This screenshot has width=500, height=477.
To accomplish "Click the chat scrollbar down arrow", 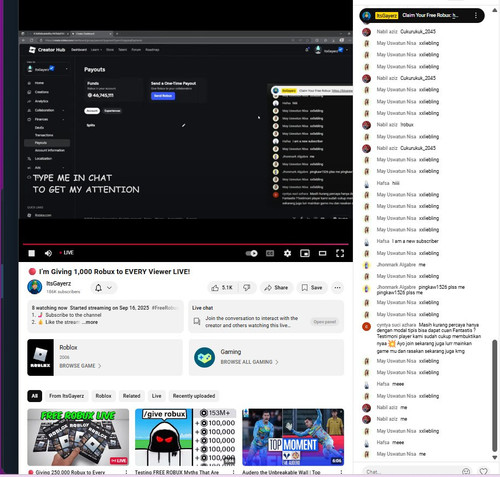I will point(495,458).
